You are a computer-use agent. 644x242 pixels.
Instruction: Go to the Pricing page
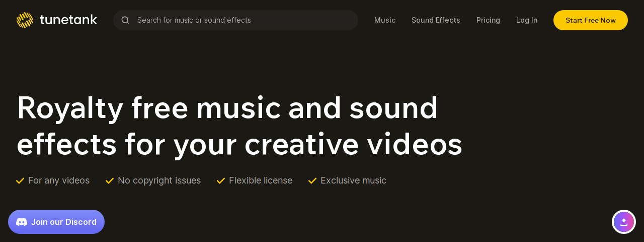coord(488,20)
